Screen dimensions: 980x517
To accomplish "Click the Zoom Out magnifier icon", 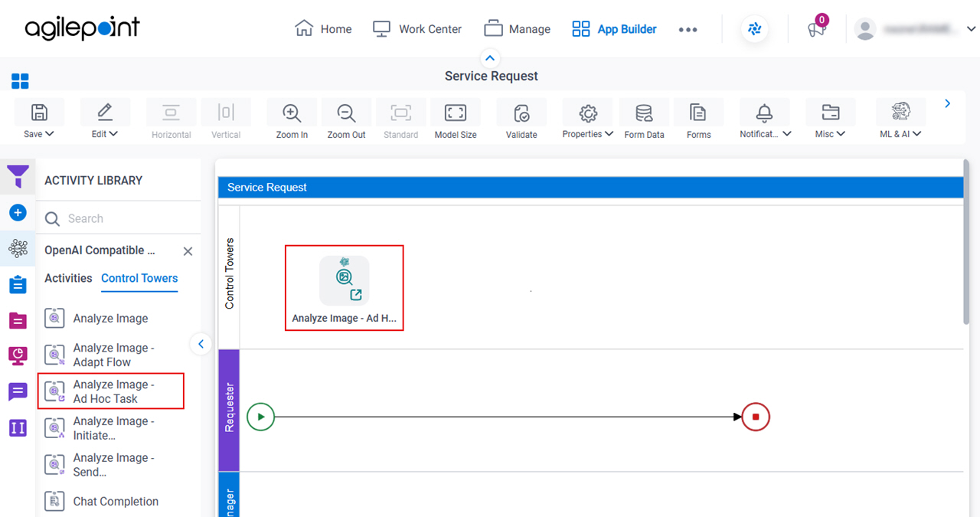I will [346, 113].
